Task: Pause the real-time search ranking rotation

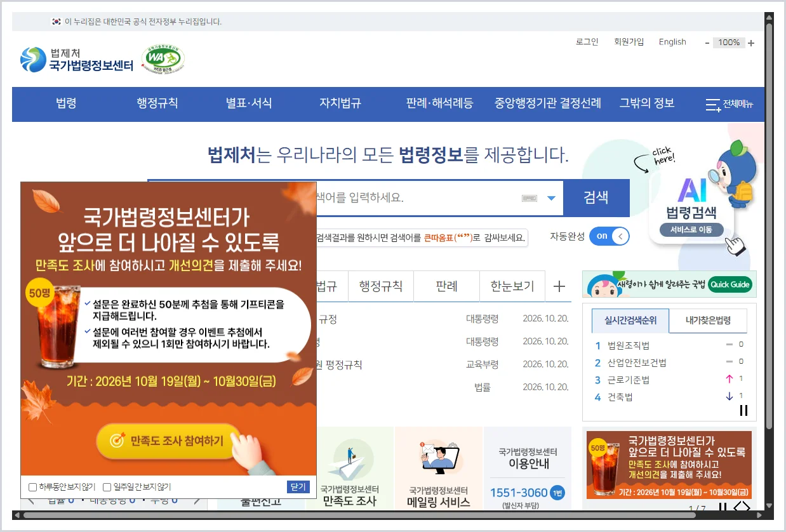Action: click(x=743, y=411)
